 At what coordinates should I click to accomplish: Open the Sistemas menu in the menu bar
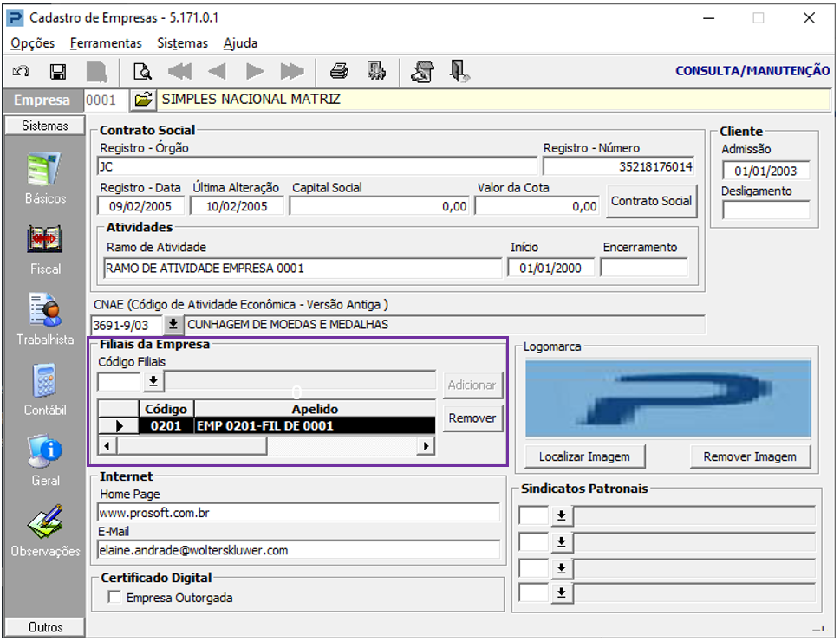(182, 42)
